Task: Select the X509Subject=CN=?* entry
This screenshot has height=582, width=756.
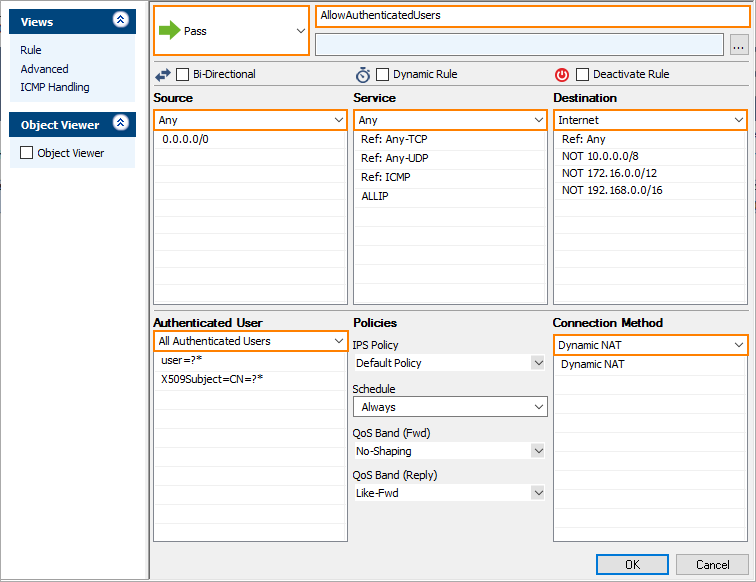Action: [250, 379]
